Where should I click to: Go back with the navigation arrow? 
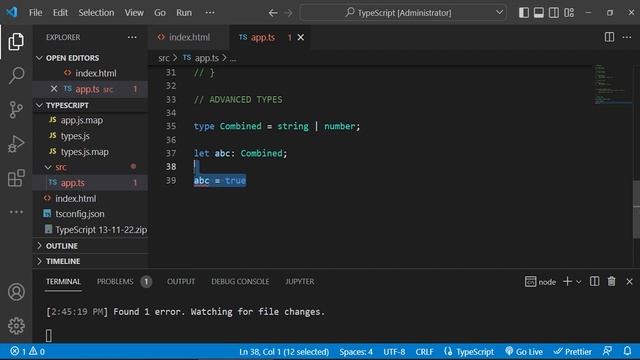tap(273, 13)
